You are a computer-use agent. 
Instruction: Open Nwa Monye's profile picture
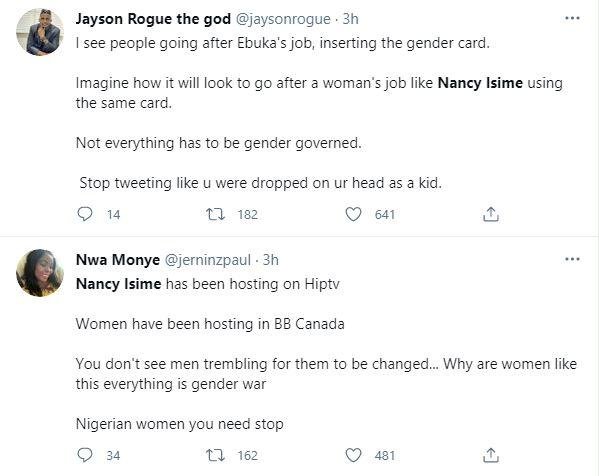[40, 273]
